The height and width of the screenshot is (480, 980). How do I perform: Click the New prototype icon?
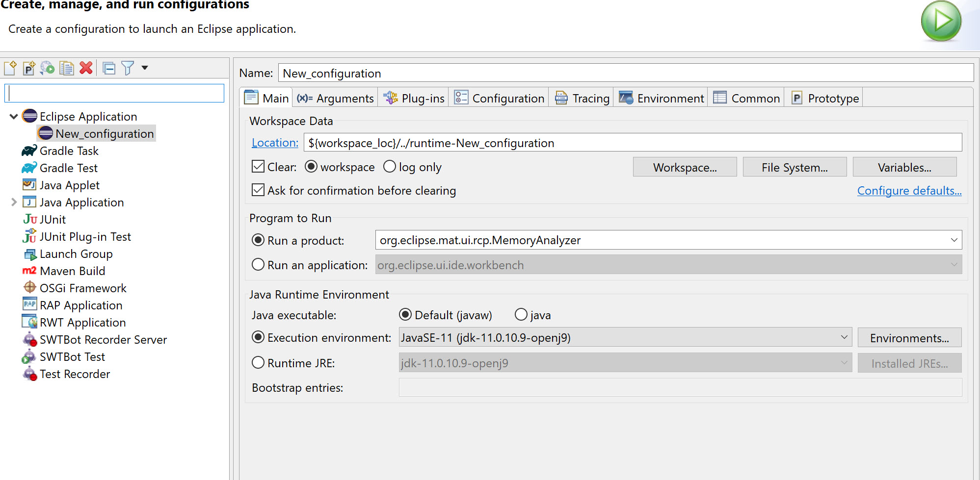coord(29,68)
